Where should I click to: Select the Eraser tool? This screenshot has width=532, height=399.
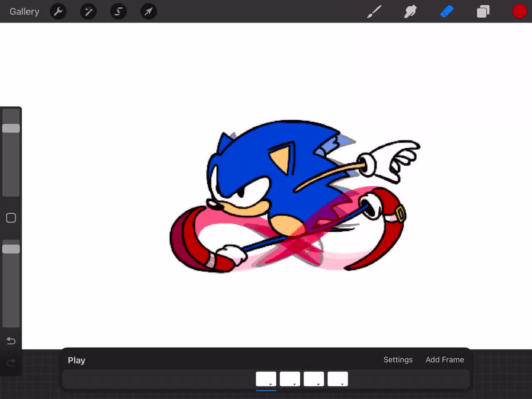click(447, 12)
